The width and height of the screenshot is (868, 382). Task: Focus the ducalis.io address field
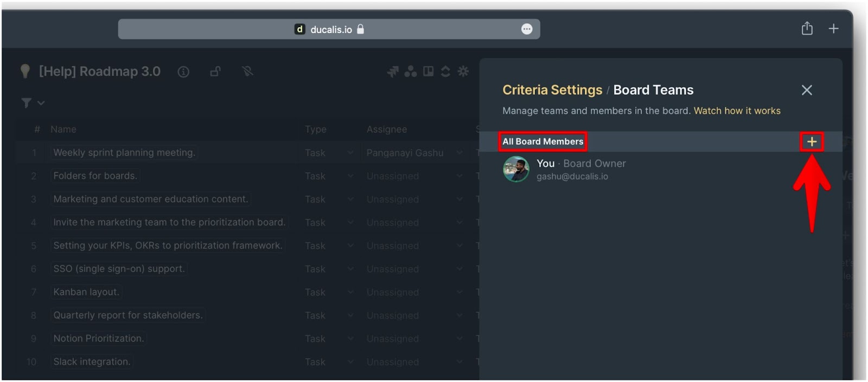(329, 29)
